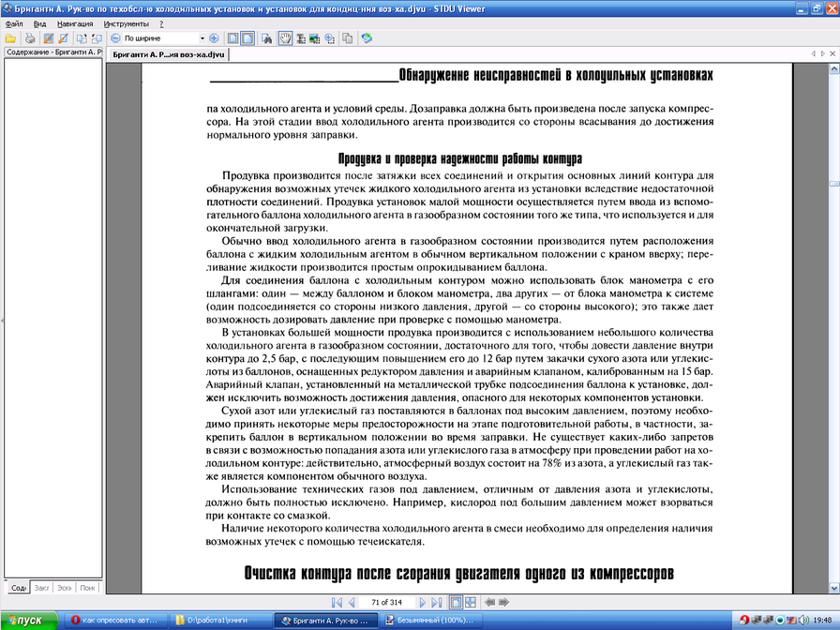Open the ? help menu
The height and width of the screenshot is (630, 840).
[161, 24]
